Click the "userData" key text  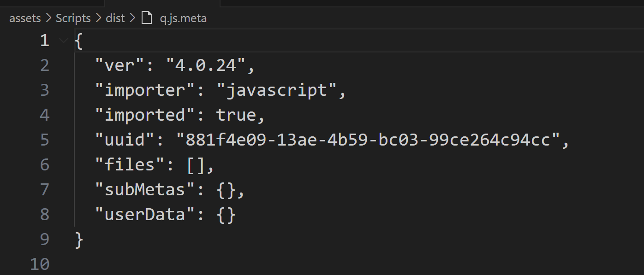[146, 214]
